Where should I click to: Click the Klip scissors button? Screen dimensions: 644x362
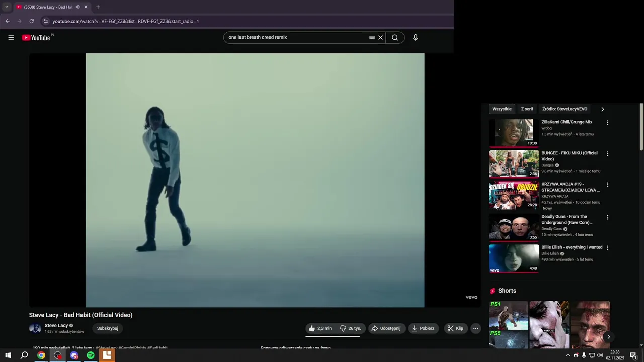point(455,328)
